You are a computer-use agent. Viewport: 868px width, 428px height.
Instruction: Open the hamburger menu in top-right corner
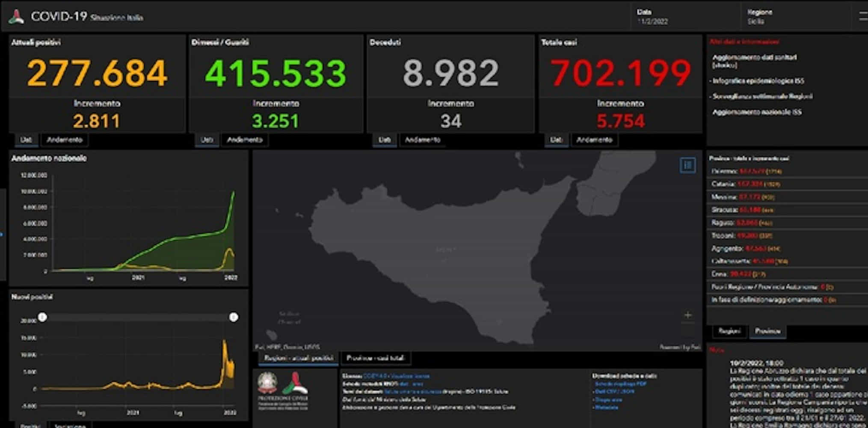pos(864,16)
